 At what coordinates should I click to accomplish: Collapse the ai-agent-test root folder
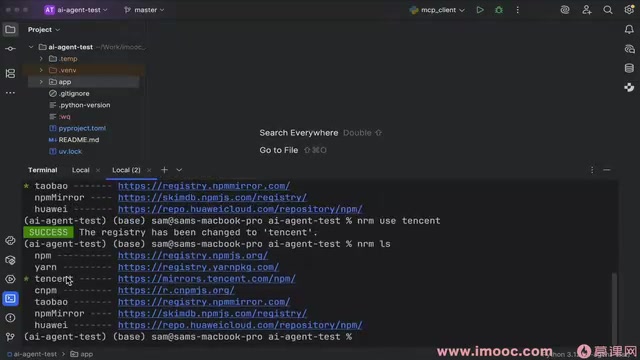pos(31,47)
